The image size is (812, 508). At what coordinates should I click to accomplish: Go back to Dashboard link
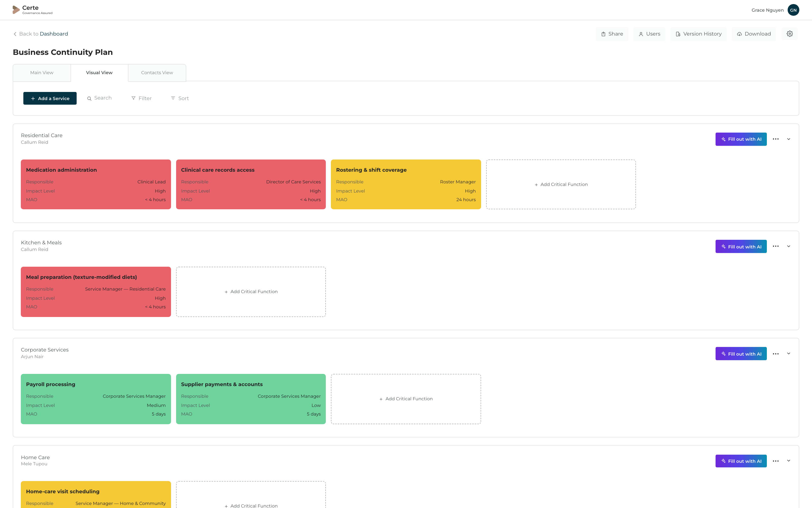point(54,34)
